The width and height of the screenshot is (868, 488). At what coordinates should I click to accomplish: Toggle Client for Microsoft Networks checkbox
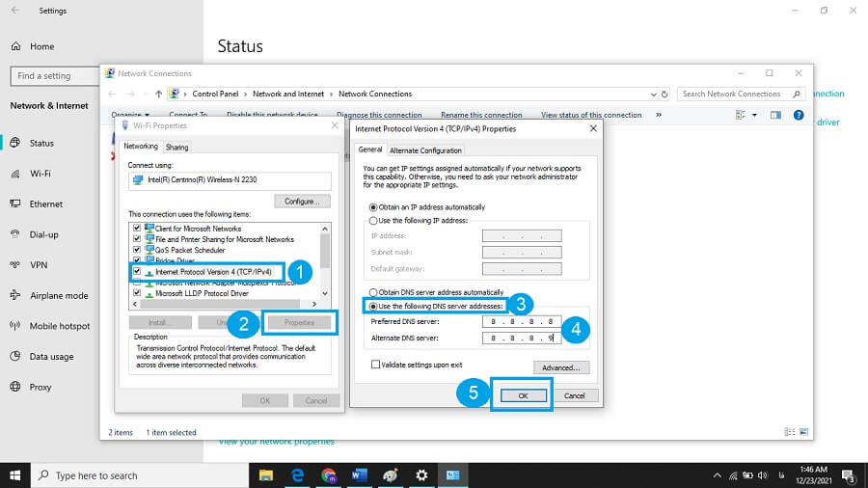[137, 228]
